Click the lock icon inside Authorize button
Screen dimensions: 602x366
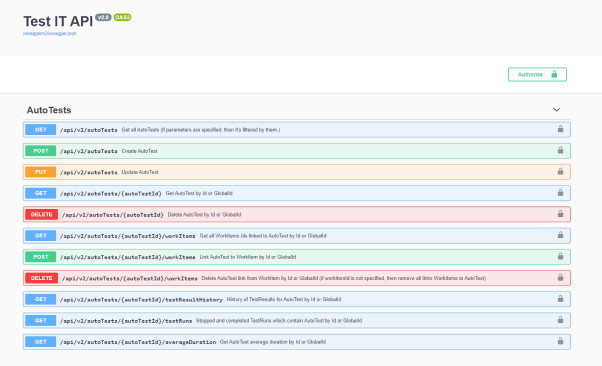point(554,74)
